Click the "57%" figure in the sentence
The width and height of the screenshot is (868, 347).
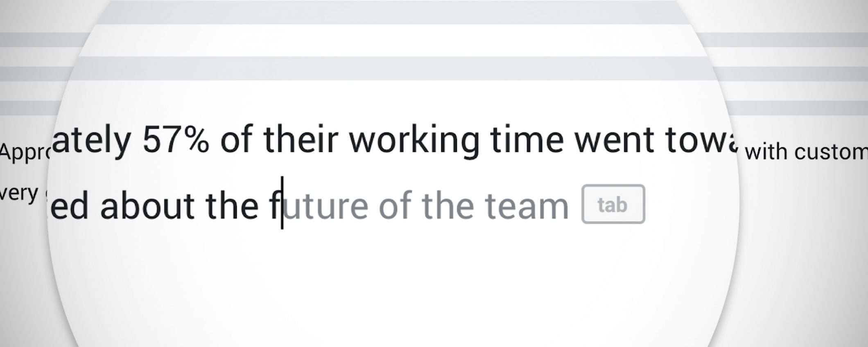[176, 140]
